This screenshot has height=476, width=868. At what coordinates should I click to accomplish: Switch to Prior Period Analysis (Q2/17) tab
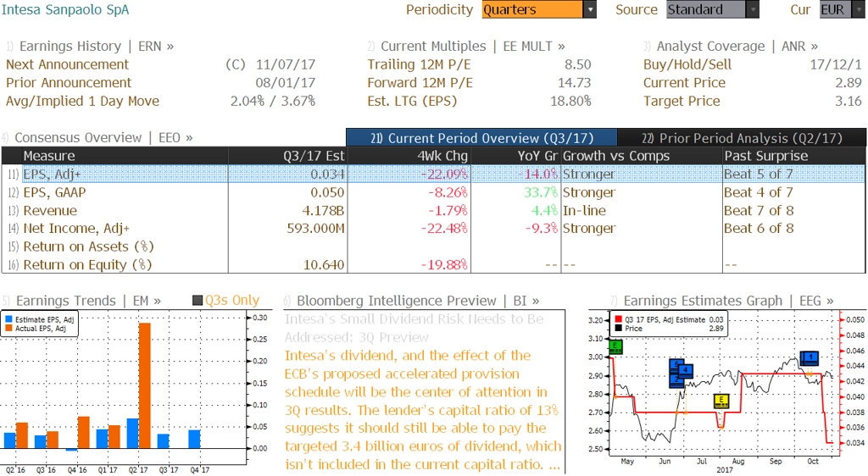point(742,138)
